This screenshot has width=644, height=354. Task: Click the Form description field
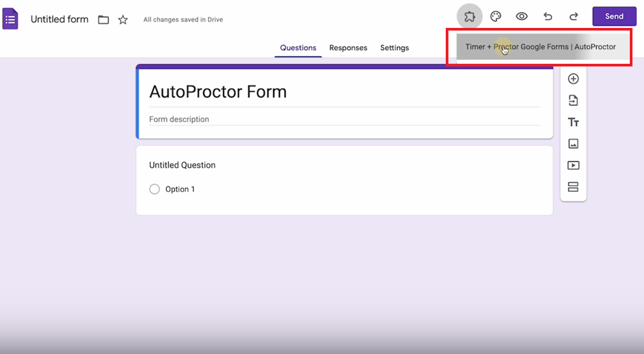[344, 119]
